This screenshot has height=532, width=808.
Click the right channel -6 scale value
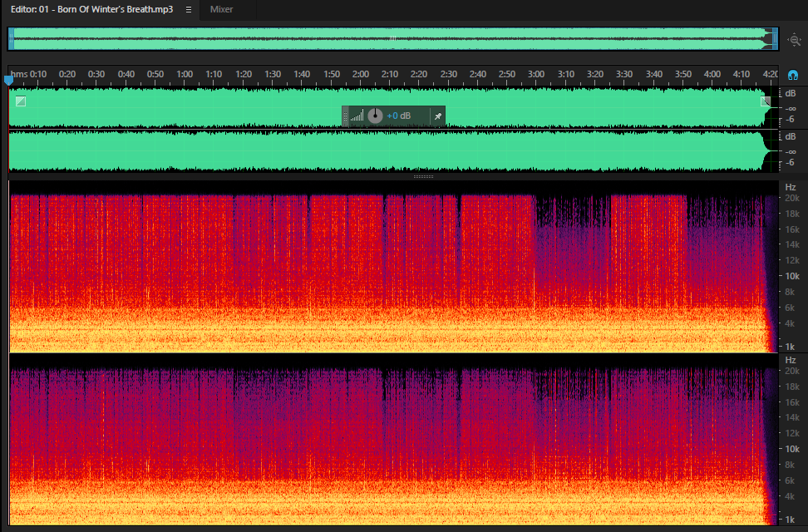pos(790,163)
